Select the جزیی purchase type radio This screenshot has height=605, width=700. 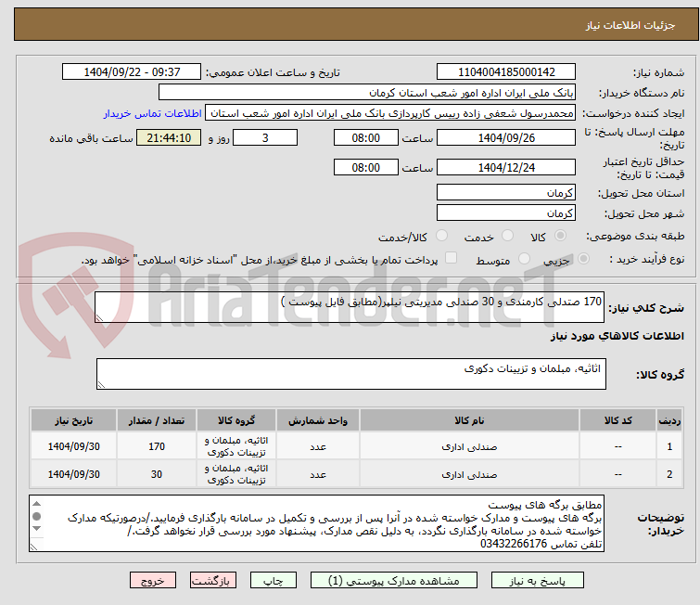(583, 258)
